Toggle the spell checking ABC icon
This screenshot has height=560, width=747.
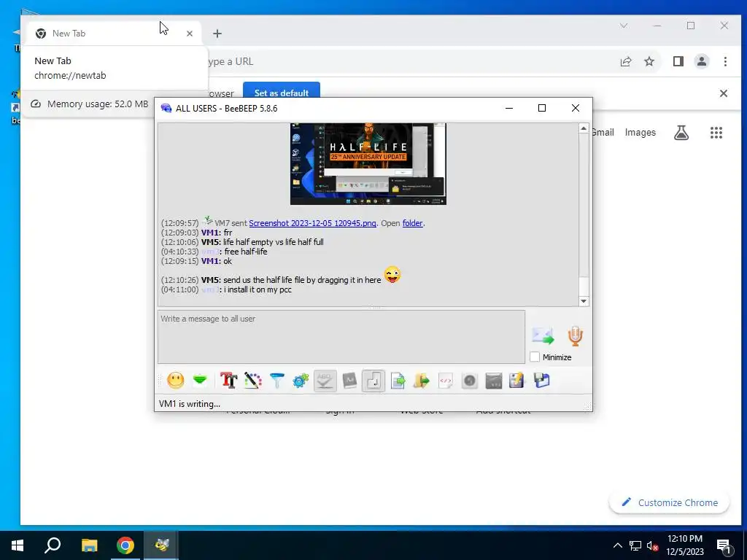point(325,381)
